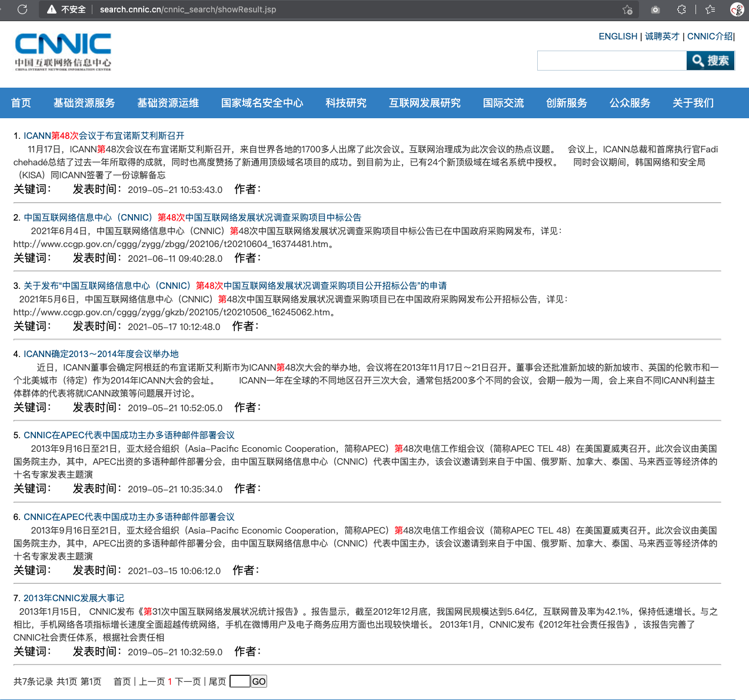Viewport: 749px width, 700px height.
Task: Open the 国际交流 navigation menu
Action: (x=504, y=103)
